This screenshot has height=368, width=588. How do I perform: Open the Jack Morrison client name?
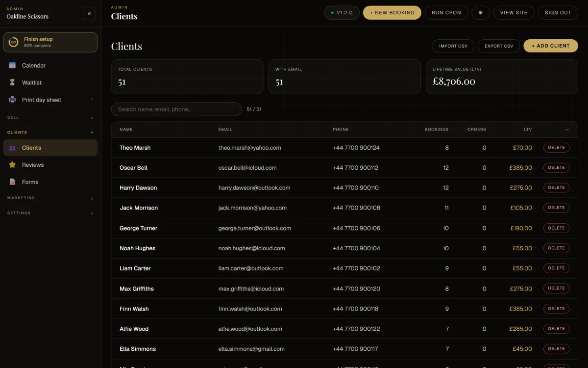click(139, 208)
